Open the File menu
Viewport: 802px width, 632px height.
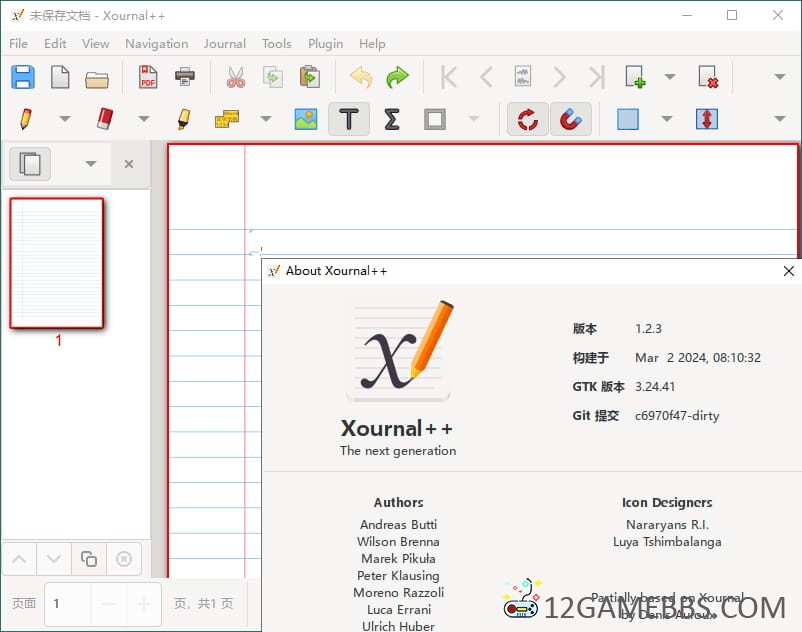tap(18, 43)
